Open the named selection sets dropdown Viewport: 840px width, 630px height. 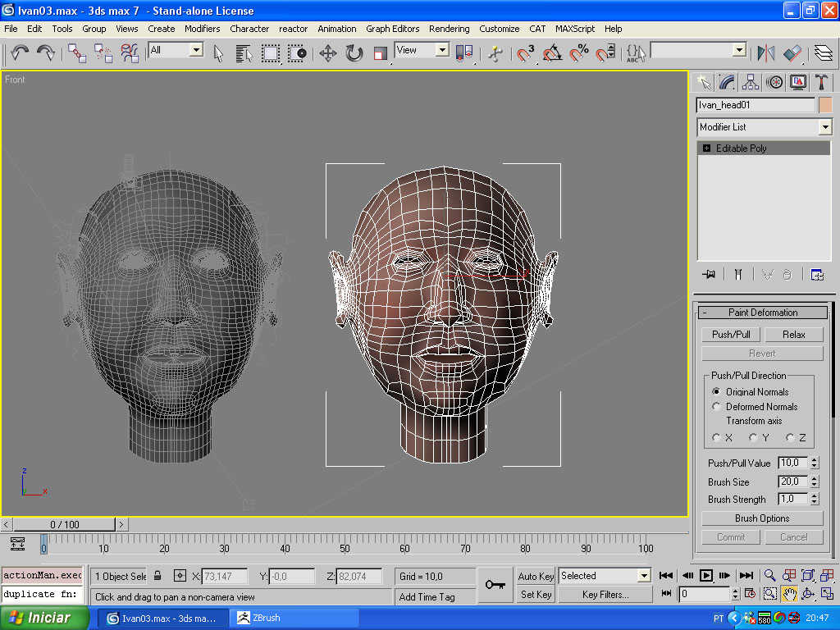coord(739,50)
